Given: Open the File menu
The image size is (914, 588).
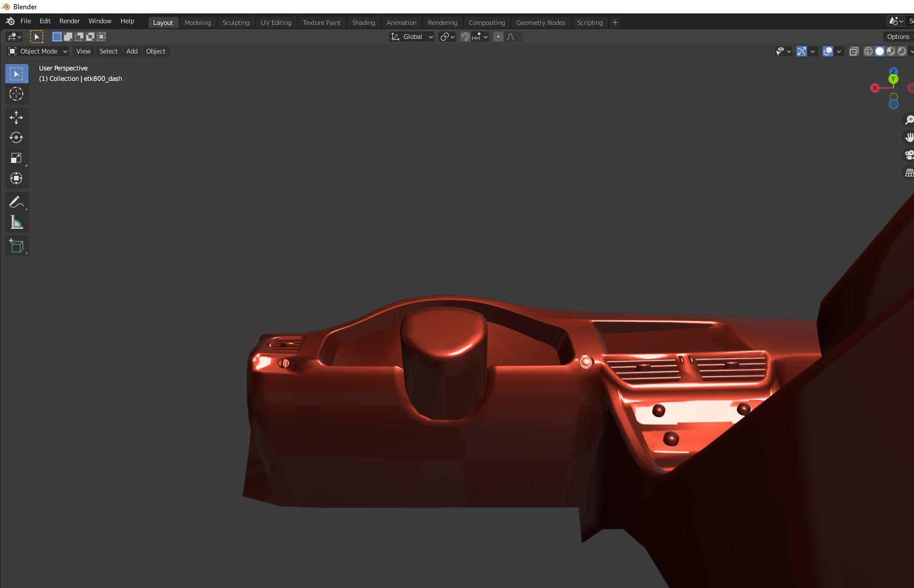Looking at the screenshot, I should point(26,21).
